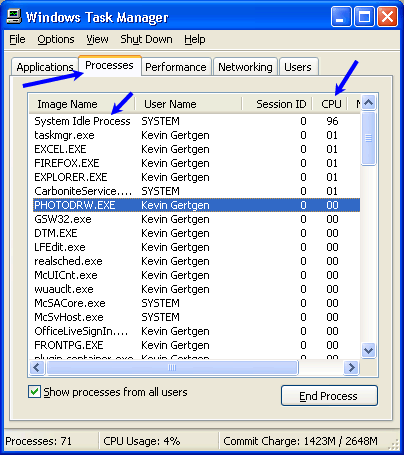The height and width of the screenshot is (455, 404).
Task: Select the McUICnt.exe process
Action: coord(196,275)
